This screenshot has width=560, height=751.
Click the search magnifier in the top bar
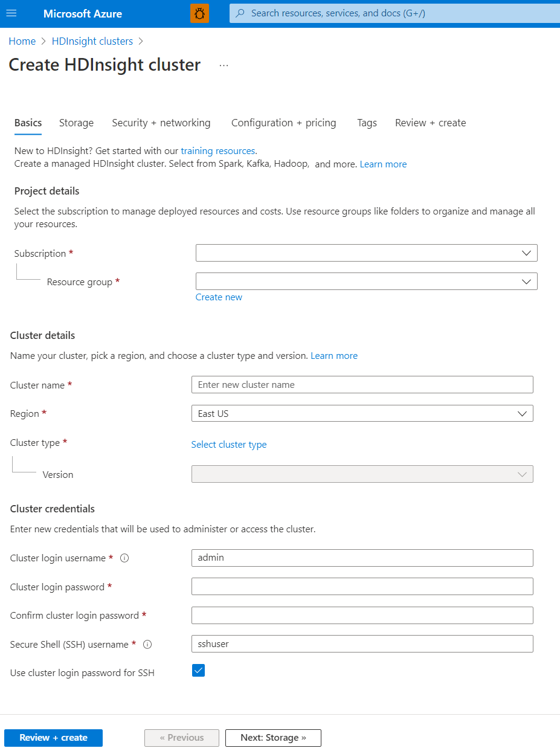point(240,13)
